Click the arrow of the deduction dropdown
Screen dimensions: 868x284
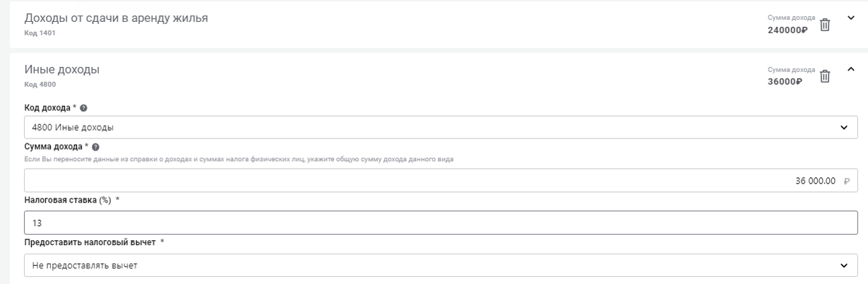(843, 266)
